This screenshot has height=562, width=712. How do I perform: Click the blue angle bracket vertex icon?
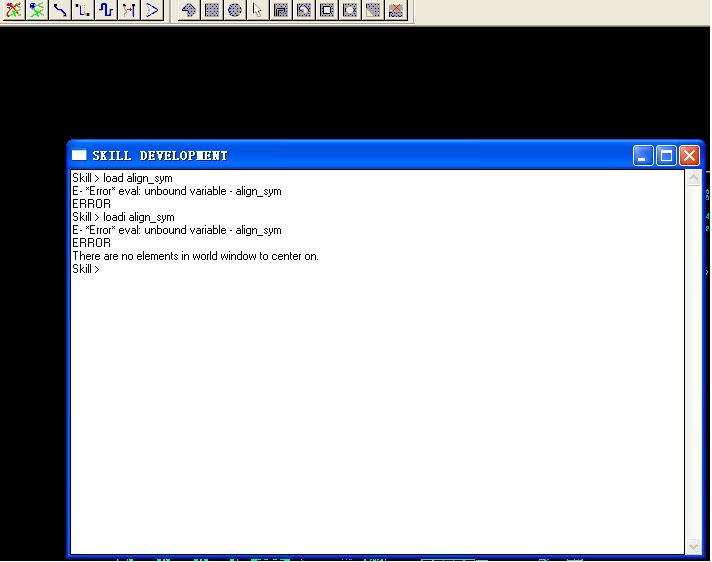152,10
